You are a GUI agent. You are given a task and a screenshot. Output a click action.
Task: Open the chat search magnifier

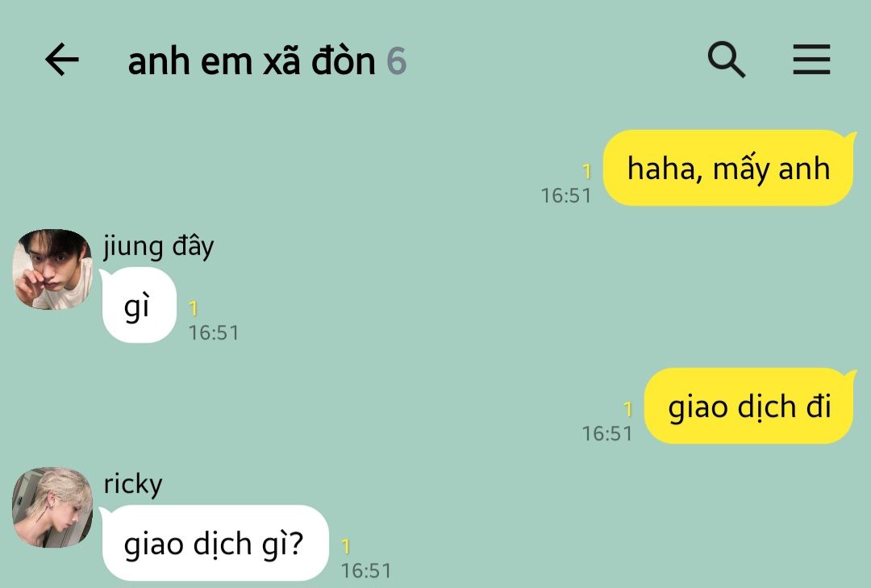[x=726, y=59]
